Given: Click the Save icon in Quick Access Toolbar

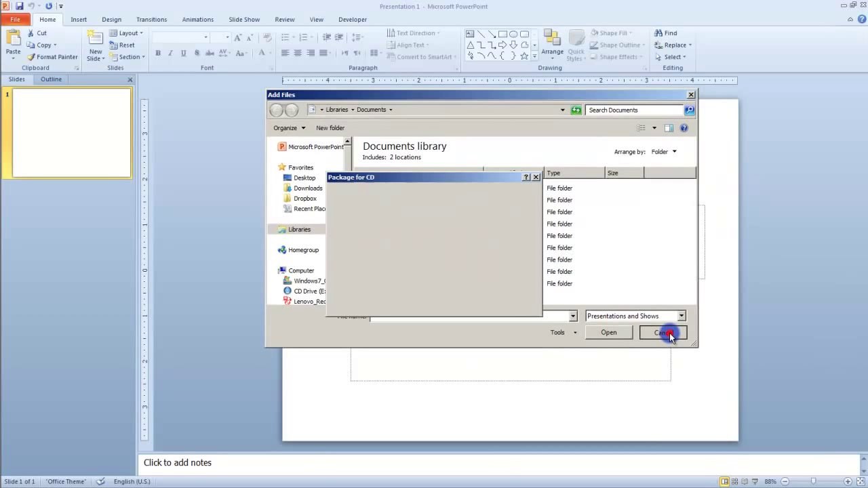Looking at the screenshot, I should (x=20, y=6).
